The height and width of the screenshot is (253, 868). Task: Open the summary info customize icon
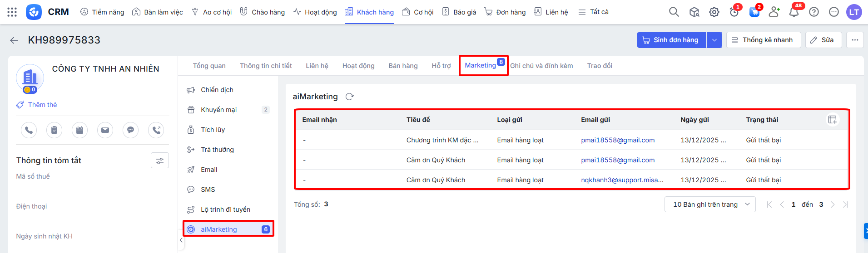click(160, 161)
